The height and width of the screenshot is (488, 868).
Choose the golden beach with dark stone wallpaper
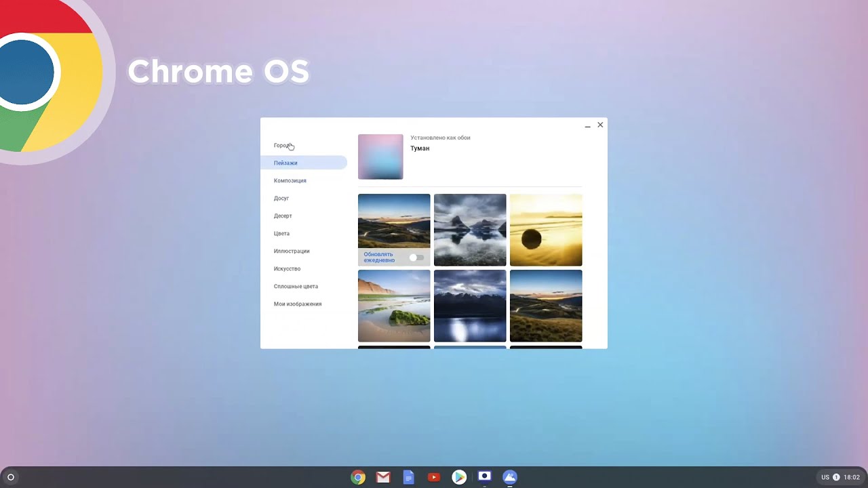pos(546,230)
